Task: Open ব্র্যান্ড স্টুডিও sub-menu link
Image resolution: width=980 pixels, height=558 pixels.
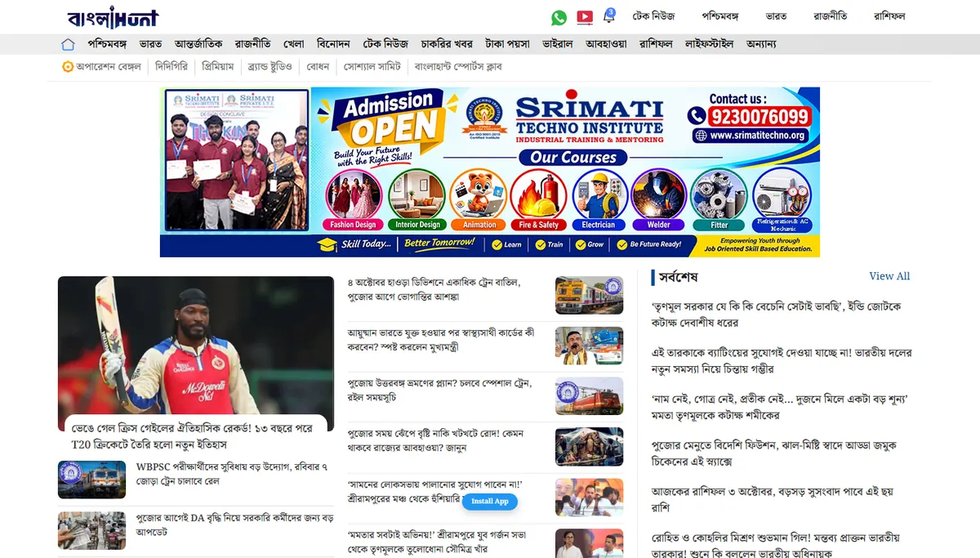Action: pos(269,66)
